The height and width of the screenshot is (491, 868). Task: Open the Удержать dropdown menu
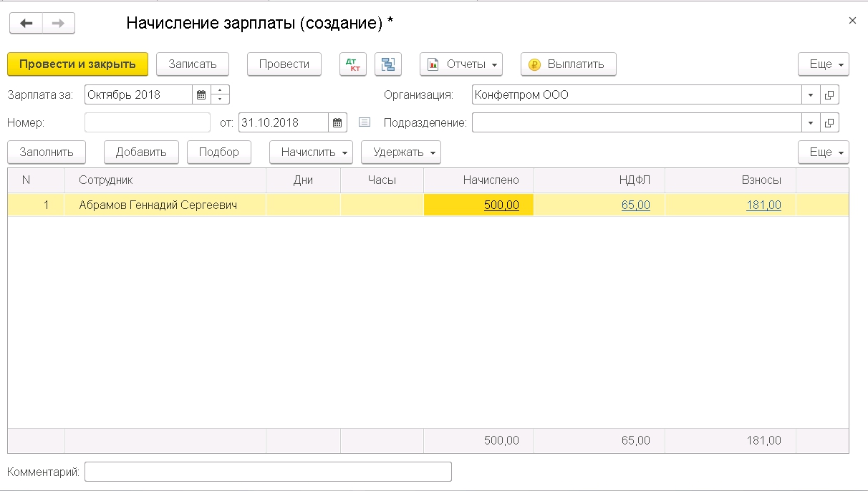point(401,152)
